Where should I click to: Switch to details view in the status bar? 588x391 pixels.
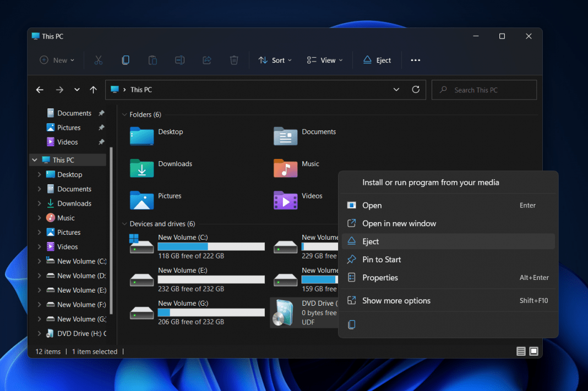point(521,351)
